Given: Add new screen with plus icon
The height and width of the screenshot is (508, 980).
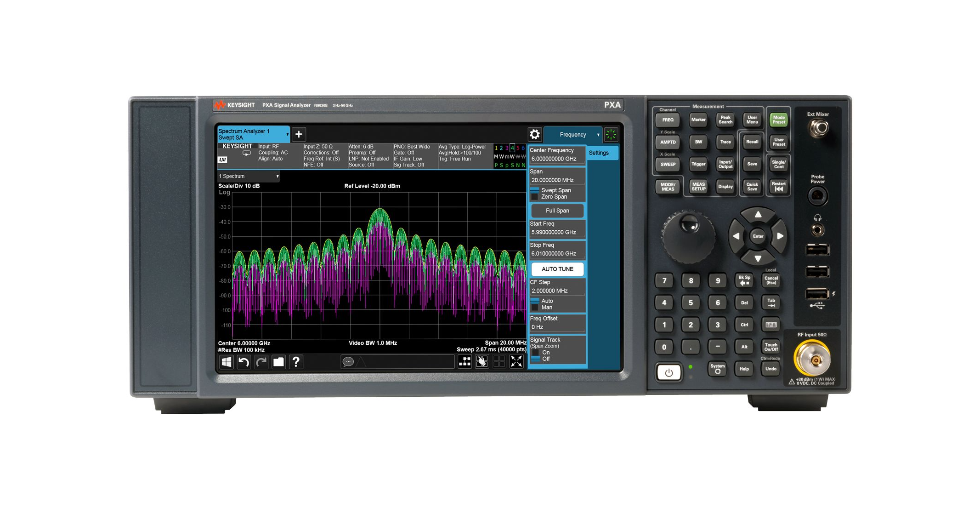Looking at the screenshot, I should (299, 134).
